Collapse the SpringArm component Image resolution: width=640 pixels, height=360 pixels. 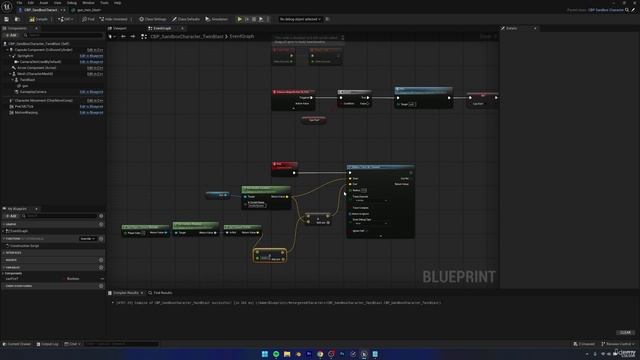pos(10,56)
